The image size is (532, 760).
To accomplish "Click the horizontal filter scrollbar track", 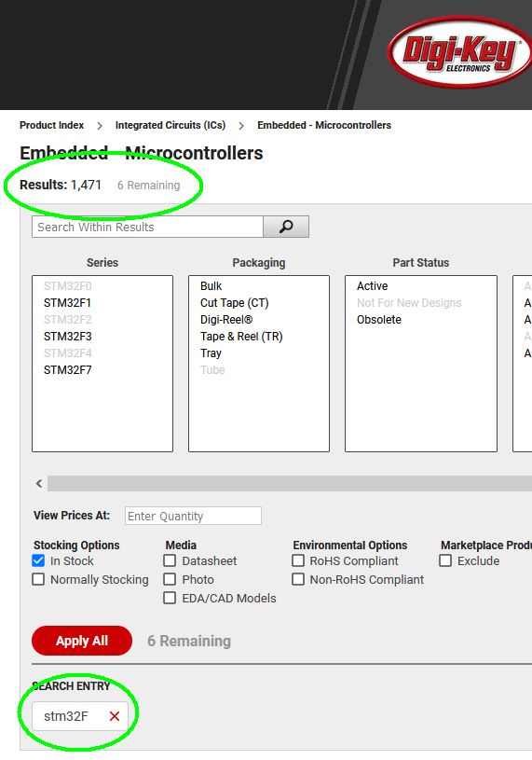I will tap(290, 483).
